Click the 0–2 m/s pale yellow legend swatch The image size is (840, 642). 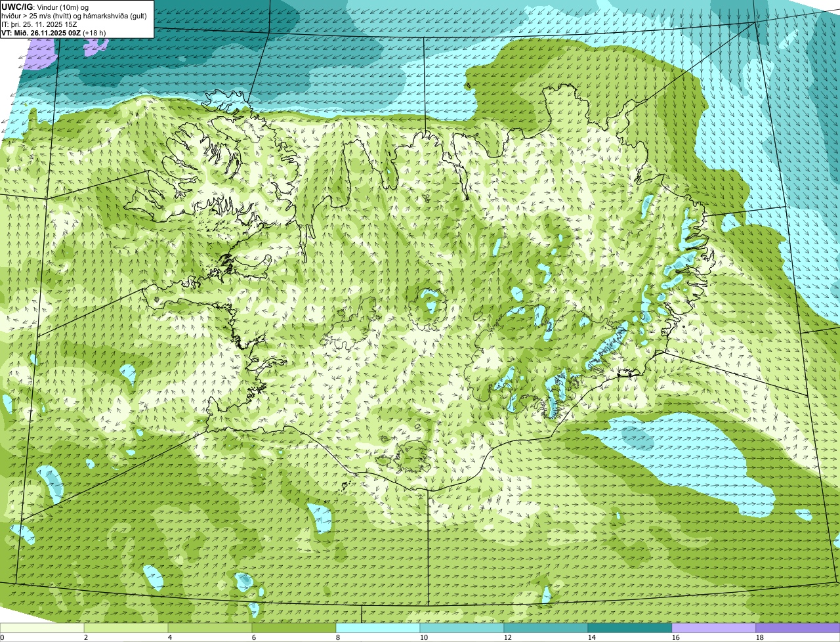(42, 628)
